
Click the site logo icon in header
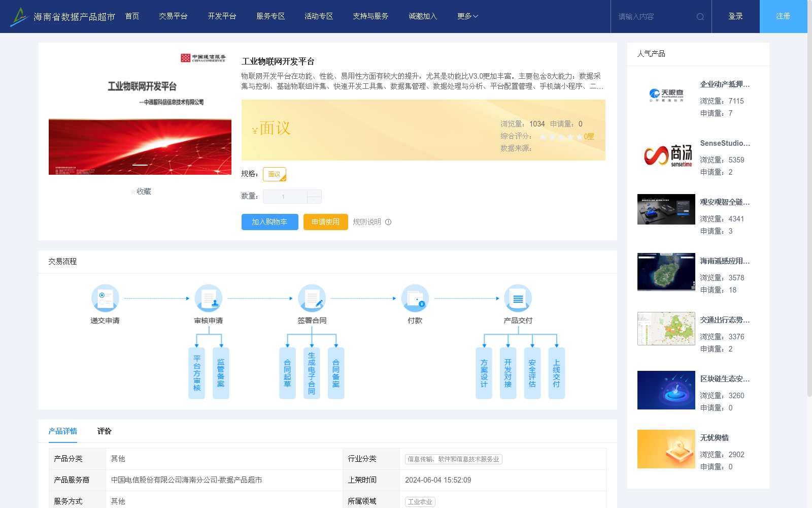pos(19,17)
